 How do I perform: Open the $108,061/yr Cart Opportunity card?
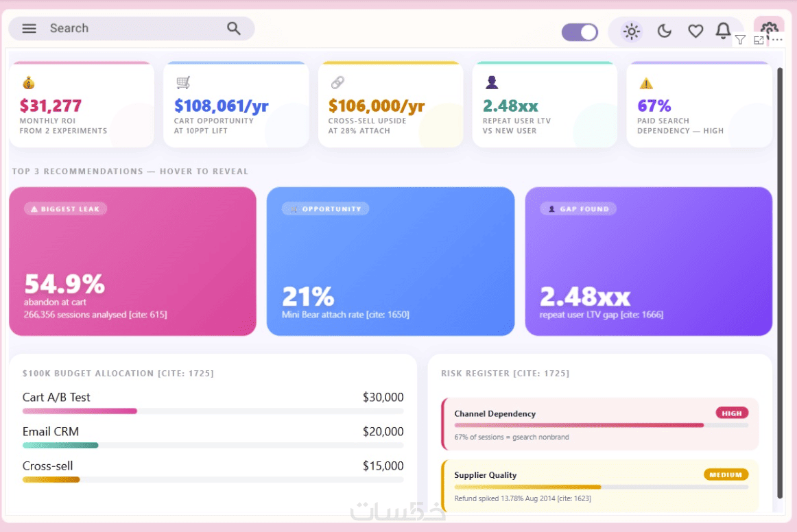(236, 105)
